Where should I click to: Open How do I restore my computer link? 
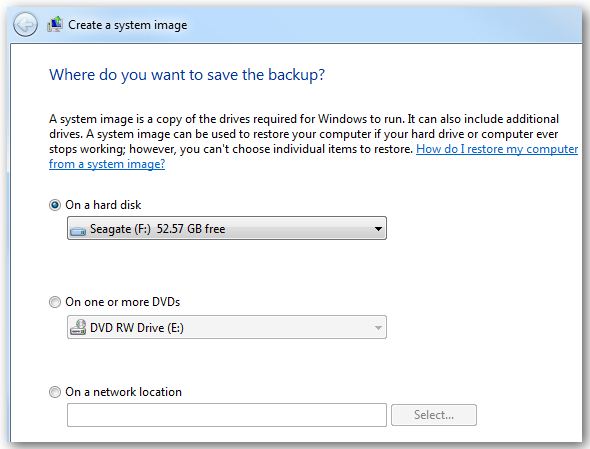tap(497, 149)
